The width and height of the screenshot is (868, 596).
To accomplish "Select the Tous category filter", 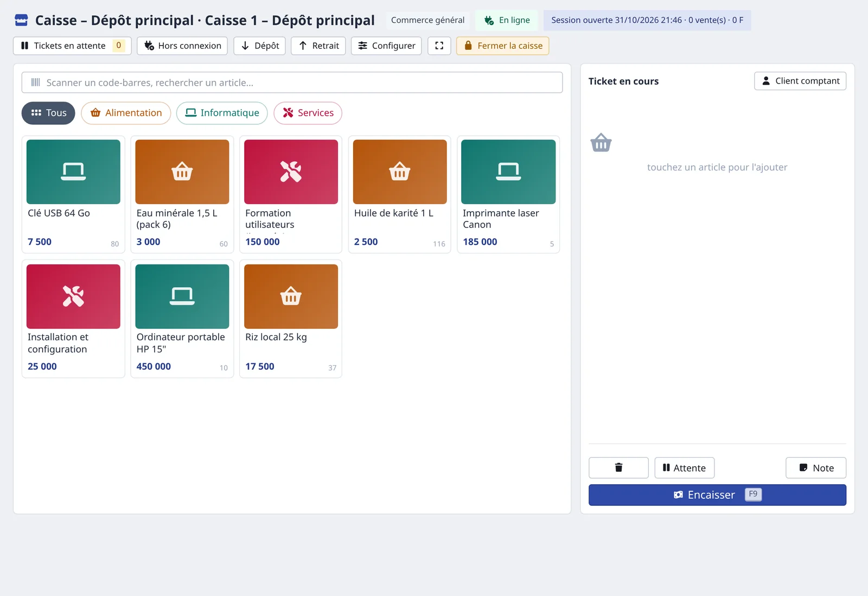I will [x=48, y=113].
